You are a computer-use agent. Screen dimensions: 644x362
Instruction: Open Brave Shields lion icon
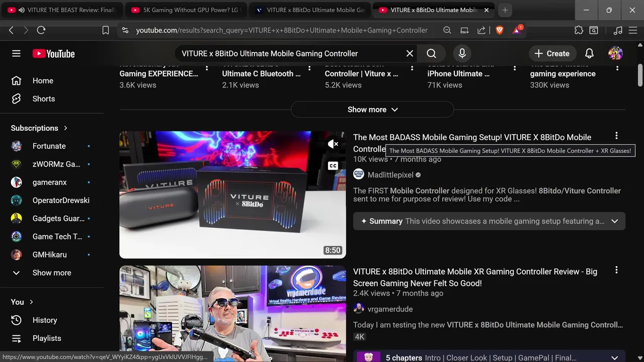(499, 30)
